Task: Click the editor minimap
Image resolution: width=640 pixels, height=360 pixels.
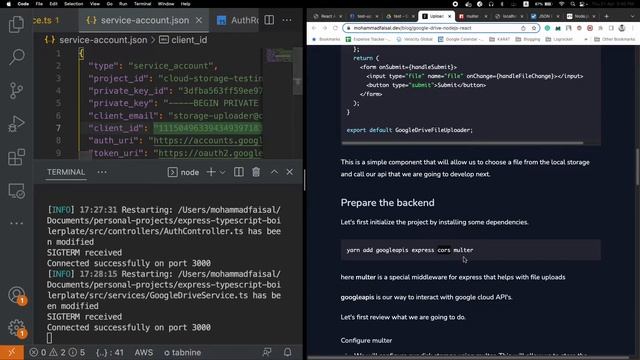Action: pyautogui.click(x=279, y=56)
